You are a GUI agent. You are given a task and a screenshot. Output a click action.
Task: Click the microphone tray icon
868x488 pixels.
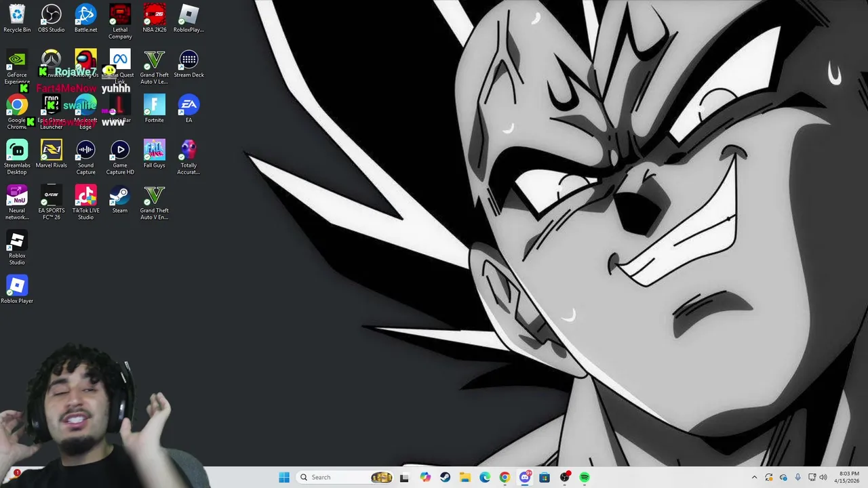click(x=797, y=477)
